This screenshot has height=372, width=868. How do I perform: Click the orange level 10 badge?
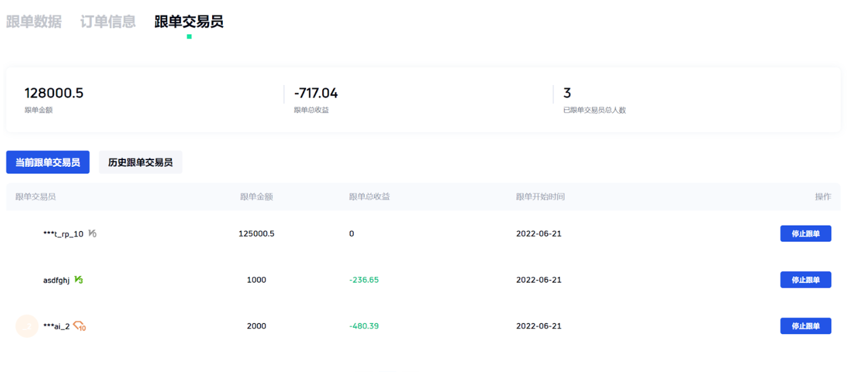[79, 326]
